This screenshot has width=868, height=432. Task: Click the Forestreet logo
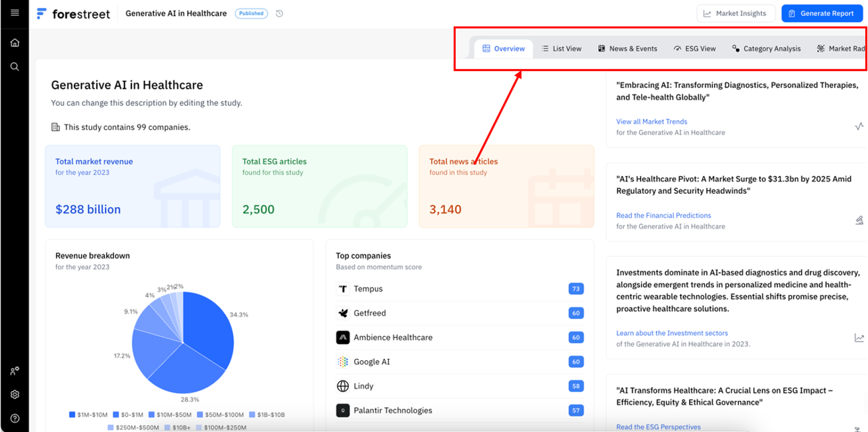pyautogui.click(x=73, y=14)
